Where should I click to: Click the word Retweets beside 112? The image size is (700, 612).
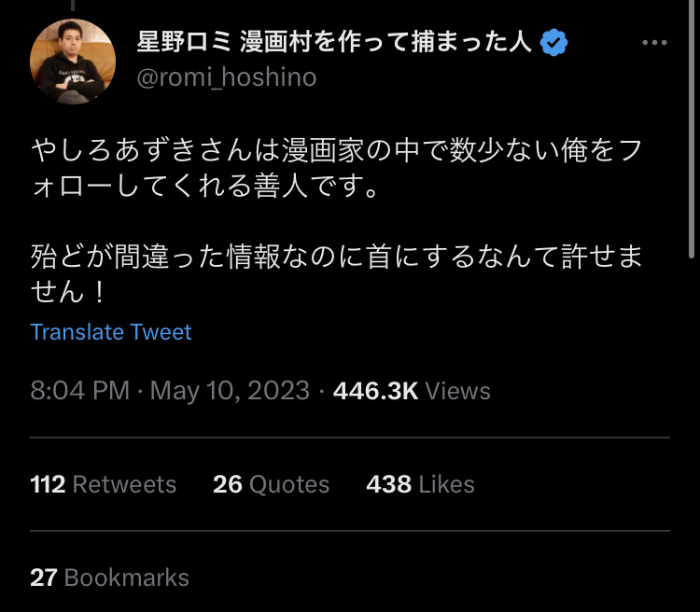click(124, 484)
